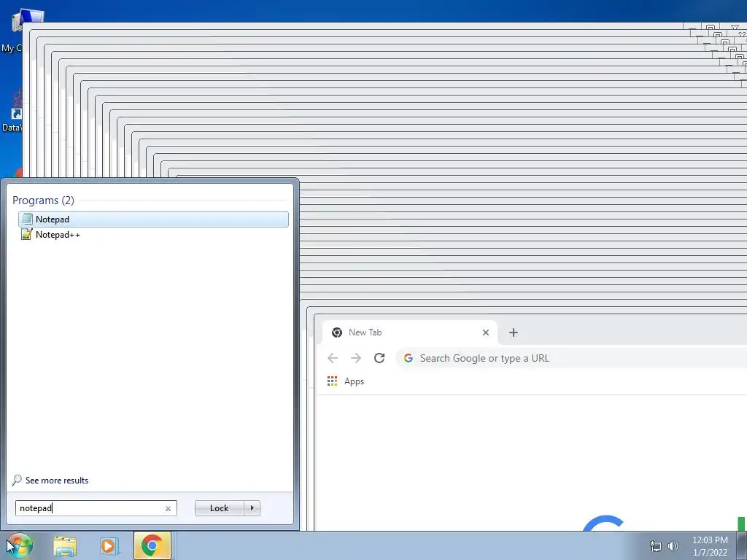Click the Notepad icon in the results list

click(27, 219)
